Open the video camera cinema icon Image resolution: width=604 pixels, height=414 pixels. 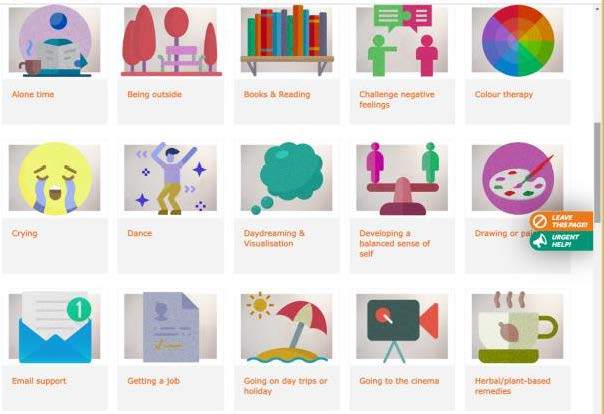click(x=402, y=327)
